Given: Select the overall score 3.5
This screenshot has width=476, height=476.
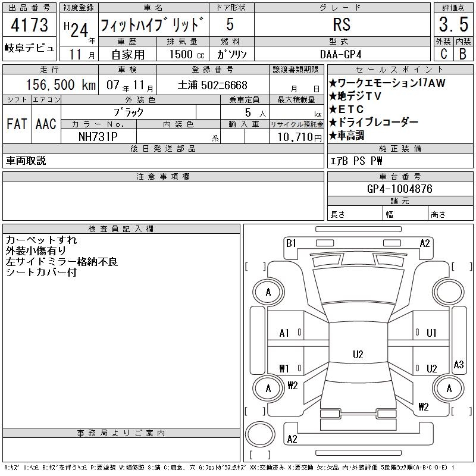Looking at the screenshot, I should click(452, 26).
